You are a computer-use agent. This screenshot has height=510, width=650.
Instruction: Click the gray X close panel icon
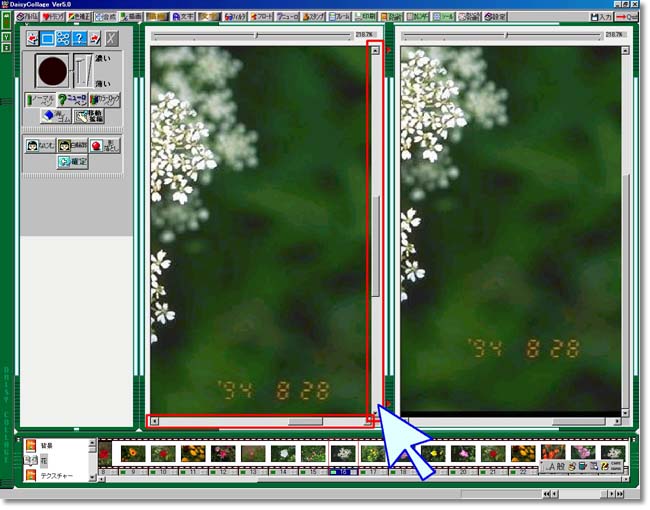tap(112, 39)
